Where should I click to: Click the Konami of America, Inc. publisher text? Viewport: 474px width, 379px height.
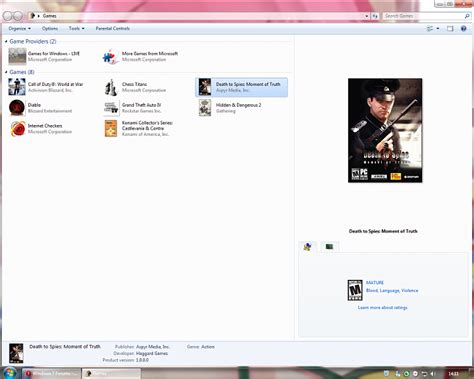point(145,134)
